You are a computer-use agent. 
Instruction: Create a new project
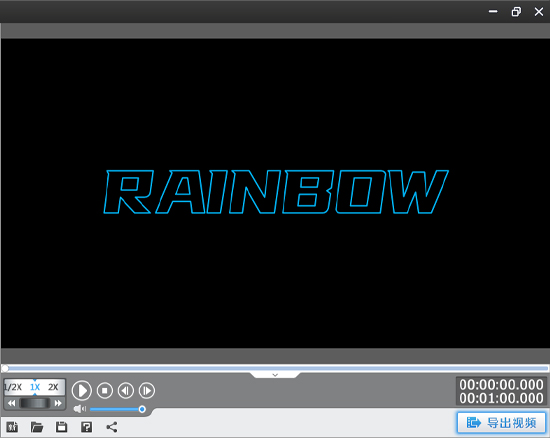point(12,427)
